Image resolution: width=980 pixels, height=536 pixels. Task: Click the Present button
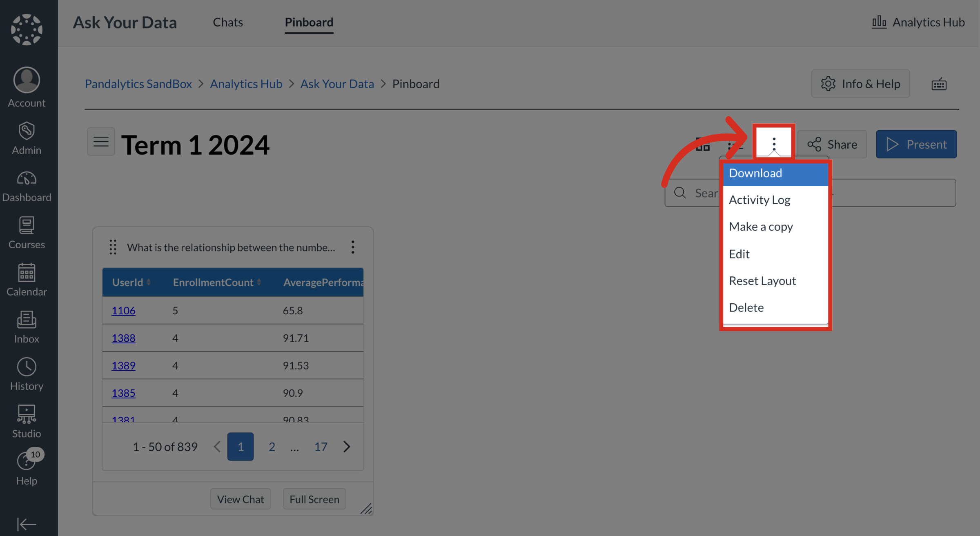(x=916, y=144)
